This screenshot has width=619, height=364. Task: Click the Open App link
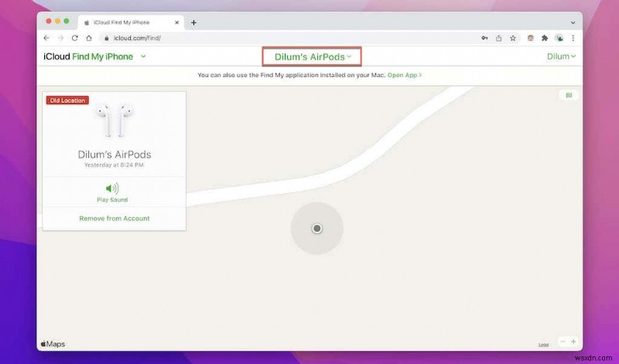pyautogui.click(x=404, y=75)
